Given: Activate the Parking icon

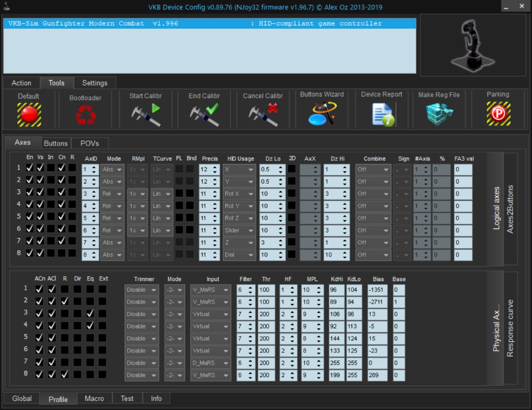Looking at the screenshot, I should click(498, 114).
